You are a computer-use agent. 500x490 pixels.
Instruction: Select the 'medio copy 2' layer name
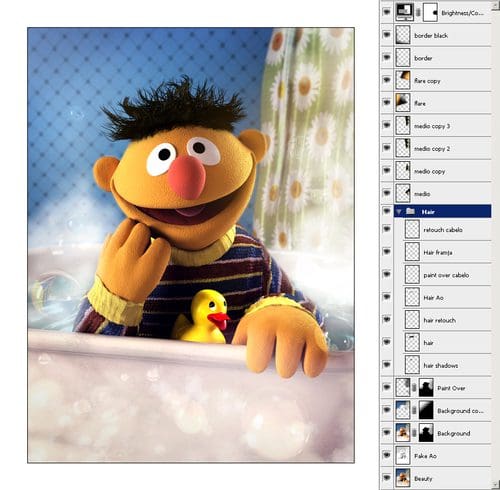pos(432,149)
